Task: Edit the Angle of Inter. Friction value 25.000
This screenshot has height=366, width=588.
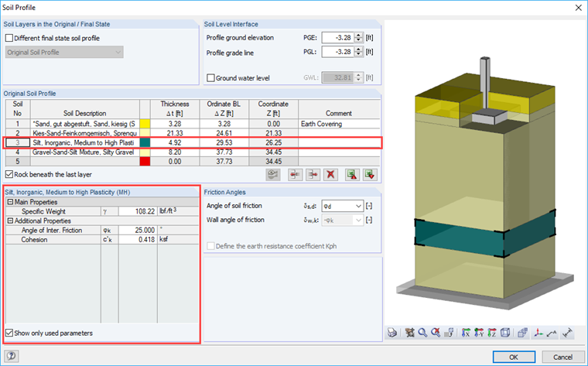Action: click(138, 231)
